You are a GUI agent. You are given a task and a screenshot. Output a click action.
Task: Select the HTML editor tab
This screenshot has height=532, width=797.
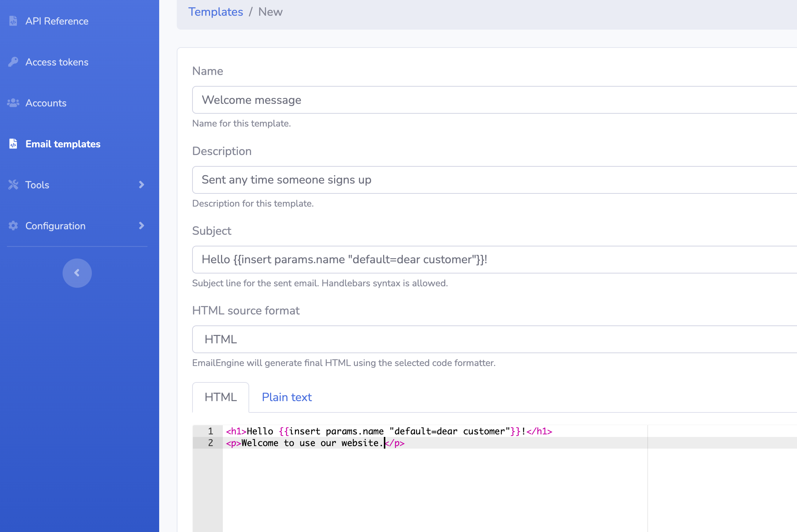tap(220, 397)
